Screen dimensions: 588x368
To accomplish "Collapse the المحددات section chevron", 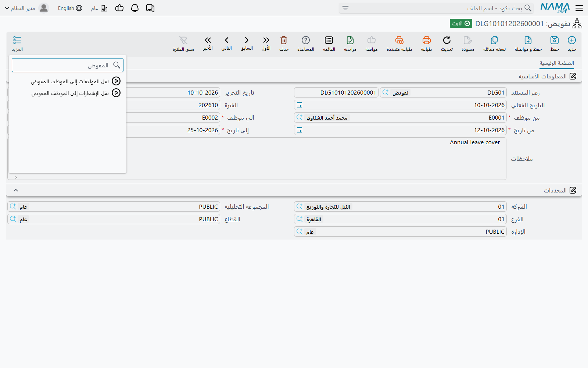I will (16, 190).
